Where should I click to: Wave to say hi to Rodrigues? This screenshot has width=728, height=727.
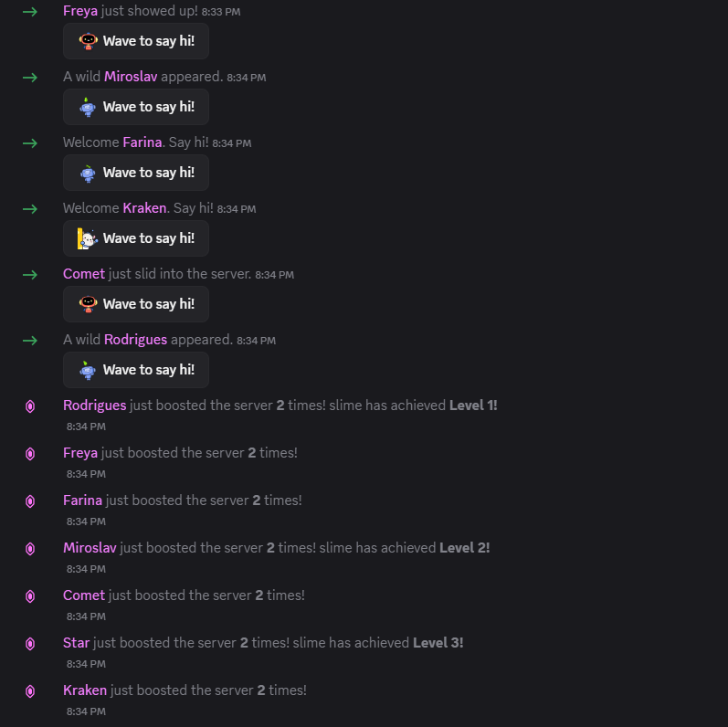(x=136, y=370)
